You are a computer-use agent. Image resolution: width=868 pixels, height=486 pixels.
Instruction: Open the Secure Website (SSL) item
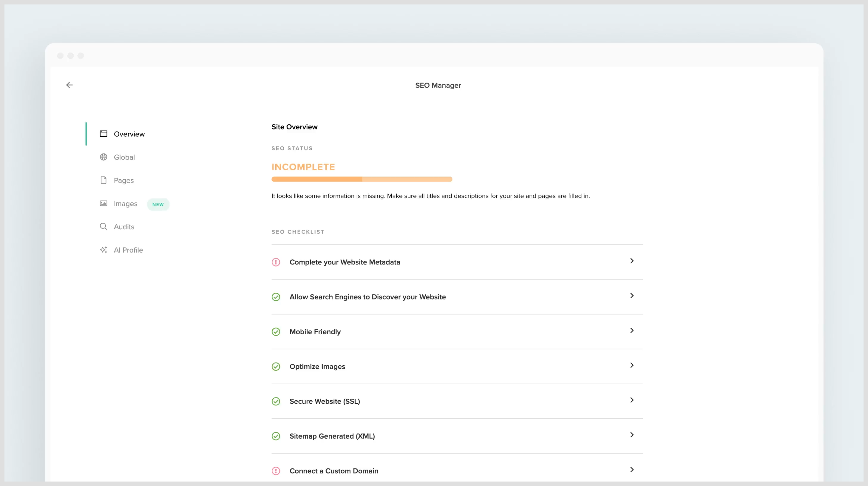(x=457, y=401)
